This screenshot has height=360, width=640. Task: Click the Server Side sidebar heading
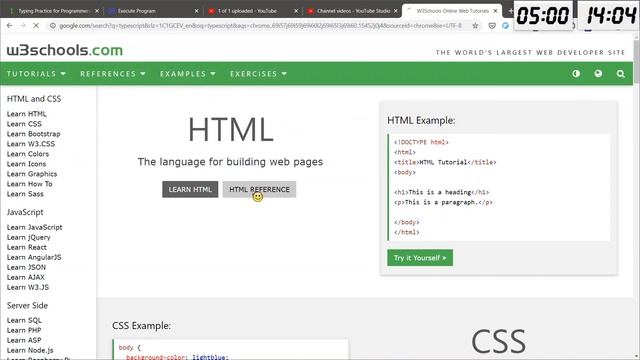(27, 305)
